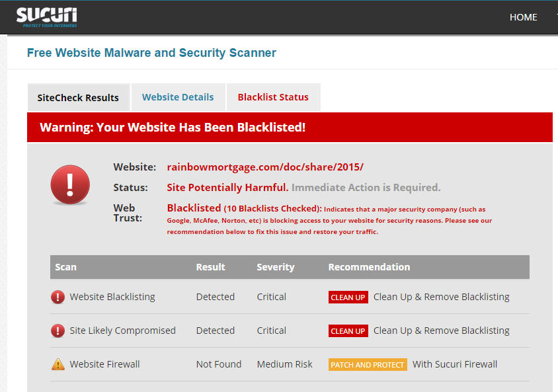Click the large red alert icon beside Website info
558x392 pixels.
click(70, 184)
